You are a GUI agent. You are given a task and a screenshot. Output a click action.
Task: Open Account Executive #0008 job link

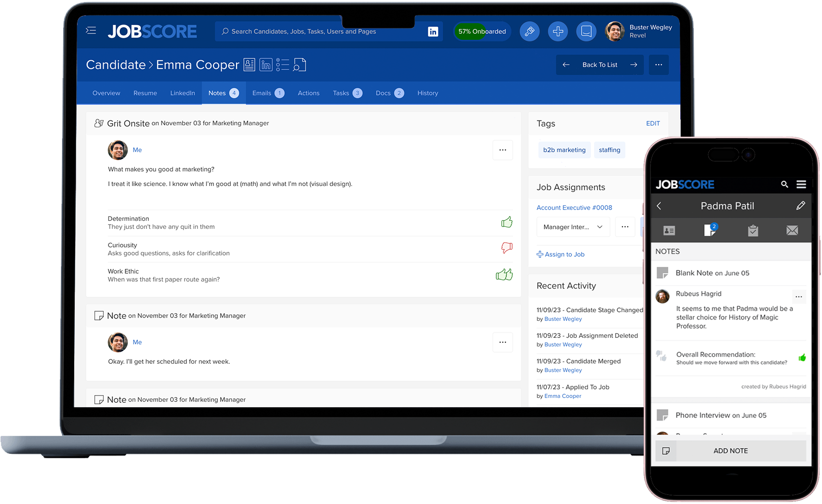574,208
